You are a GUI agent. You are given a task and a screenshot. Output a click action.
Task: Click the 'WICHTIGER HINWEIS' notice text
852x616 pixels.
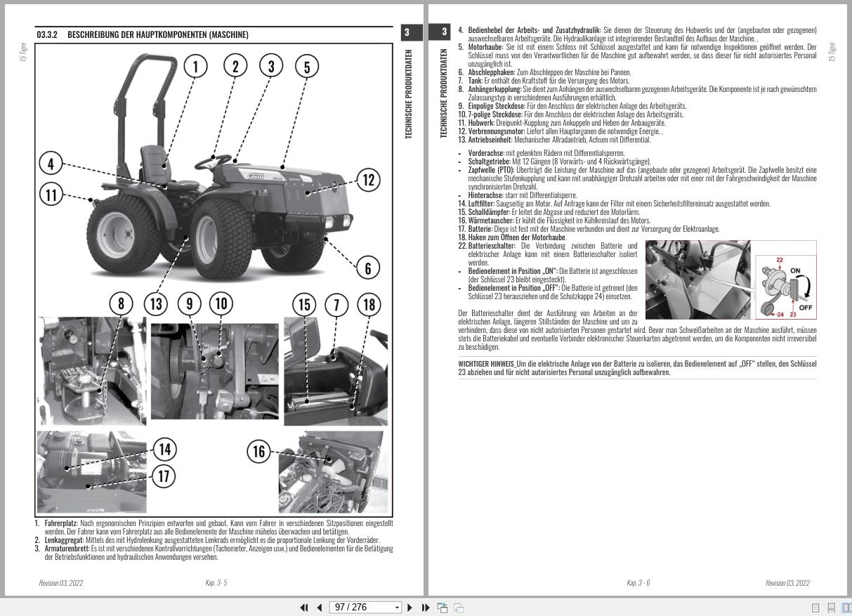coord(637,368)
